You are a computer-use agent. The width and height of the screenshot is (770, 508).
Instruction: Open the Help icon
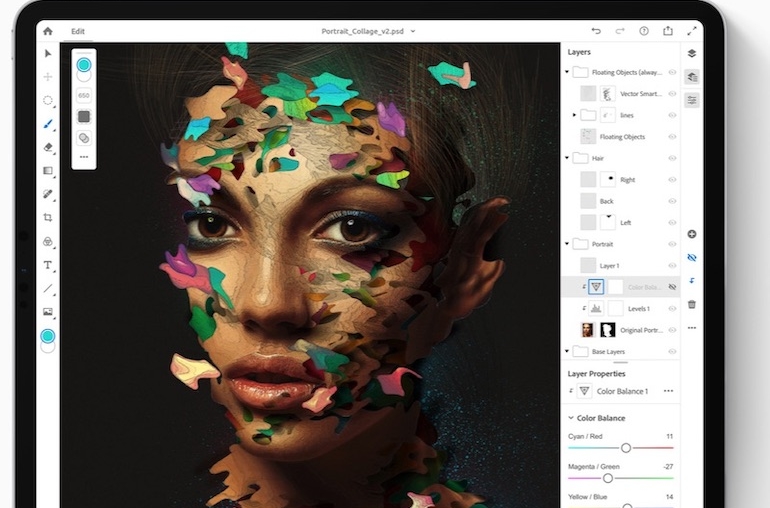(644, 31)
